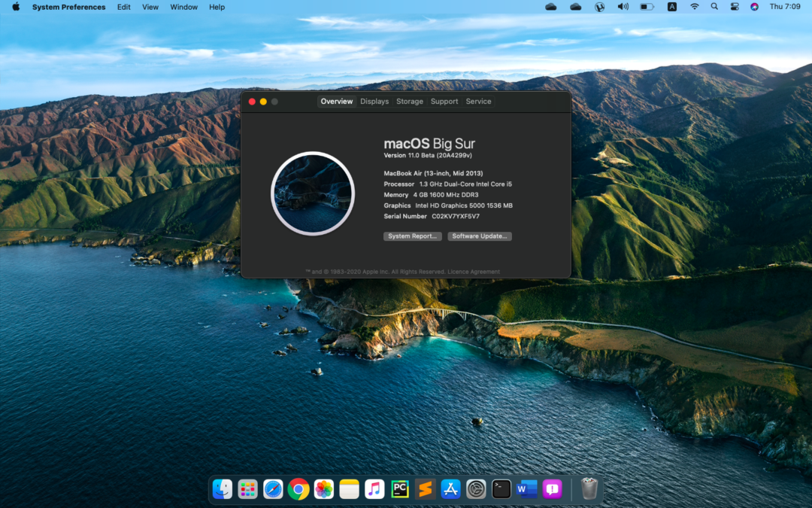Click the menu bar clock Thu 7:09
The width and height of the screenshot is (812, 508).
pyautogui.click(x=784, y=7)
